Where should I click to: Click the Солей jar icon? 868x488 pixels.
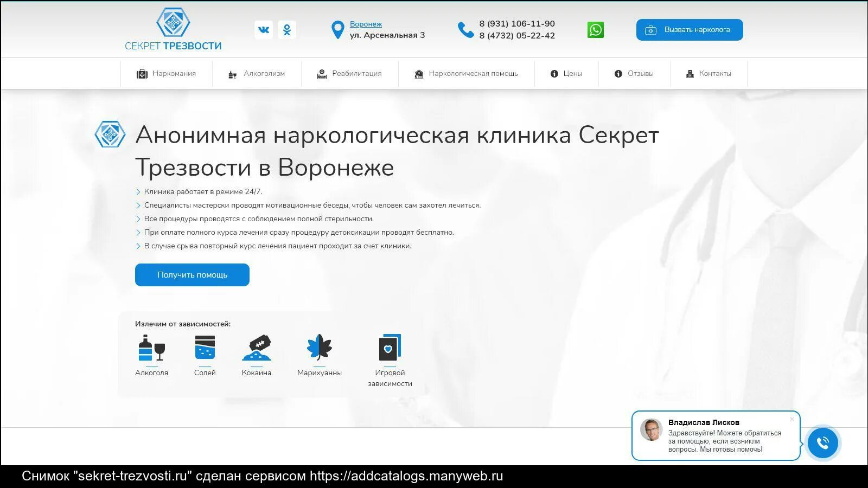(x=205, y=348)
